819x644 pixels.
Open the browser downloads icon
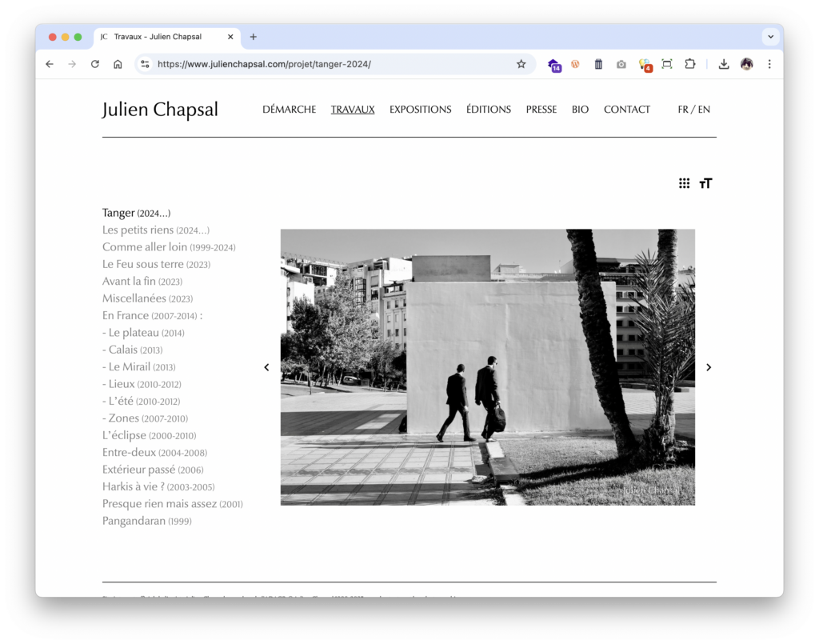pyautogui.click(x=724, y=64)
